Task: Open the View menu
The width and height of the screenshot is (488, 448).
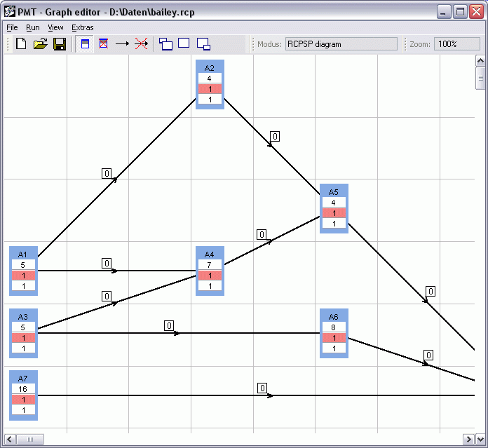Action: tap(55, 27)
